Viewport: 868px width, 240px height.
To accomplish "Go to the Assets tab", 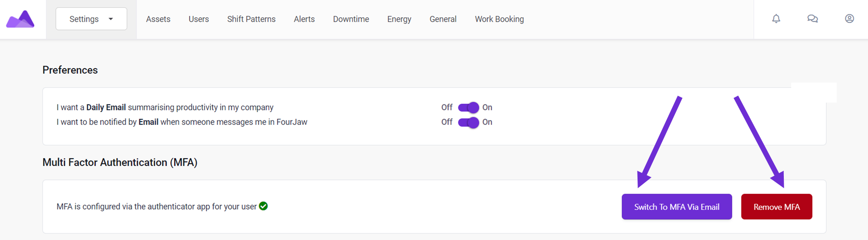I will click(x=158, y=19).
